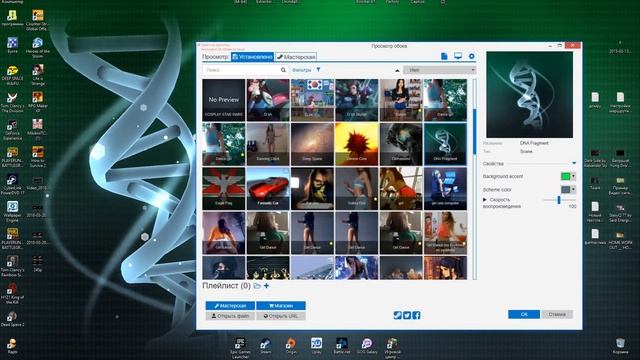Select the Deep Space wallpaper thumbnail
This screenshot has width=640, height=360.
[x=312, y=144]
